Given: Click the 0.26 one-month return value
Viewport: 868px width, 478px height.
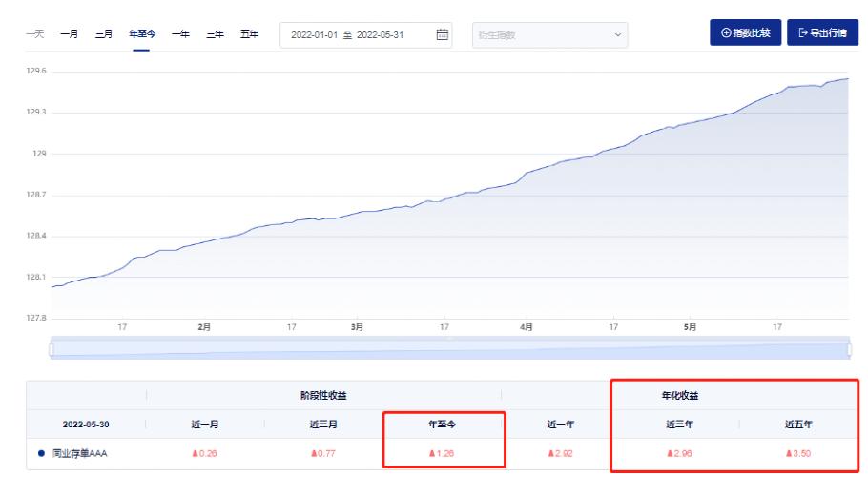Looking at the screenshot, I should [205, 453].
